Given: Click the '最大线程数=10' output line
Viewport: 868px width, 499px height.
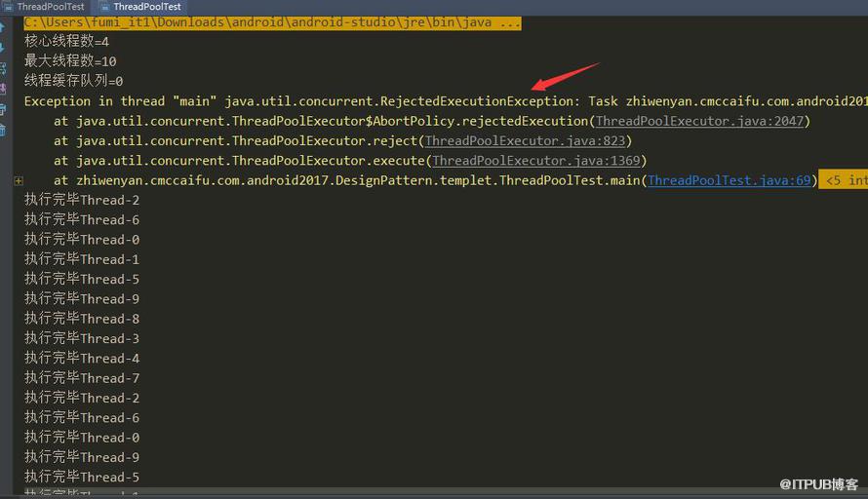Looking at the screenshot, I should 70,60.
